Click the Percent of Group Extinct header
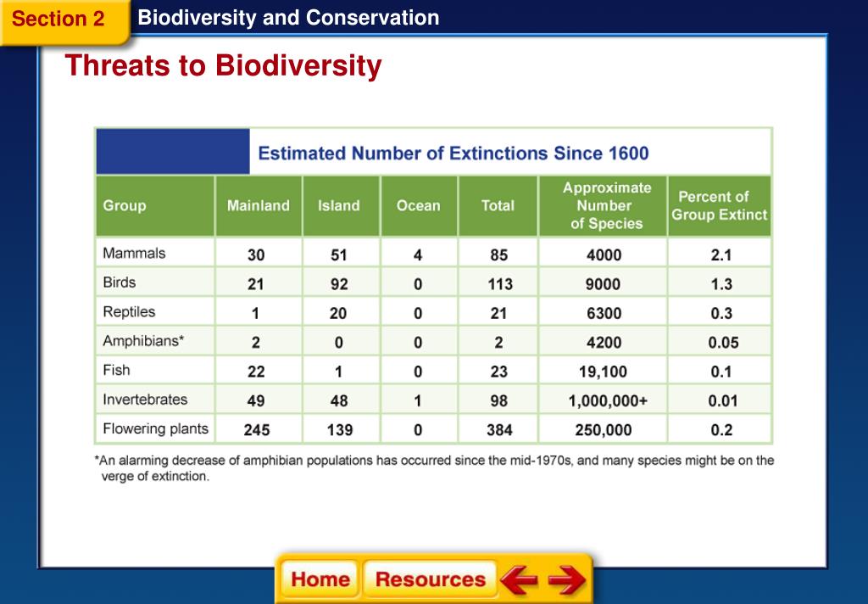 719,205
